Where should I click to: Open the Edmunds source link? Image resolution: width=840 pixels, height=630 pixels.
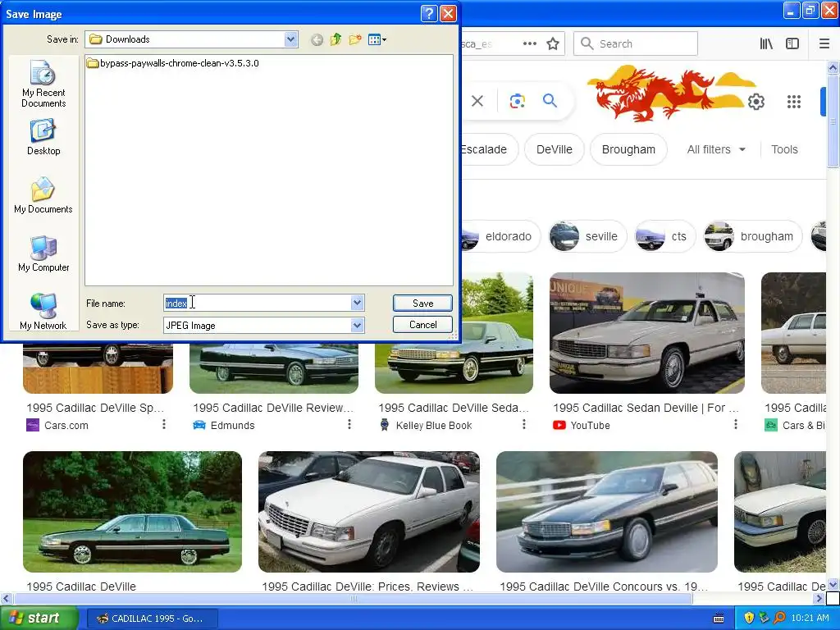pyautogui.click(x=223, y=426)
